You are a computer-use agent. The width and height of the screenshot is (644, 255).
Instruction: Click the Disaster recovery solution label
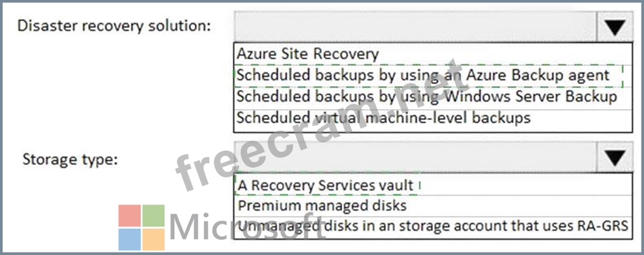pyautogui.click(x=114, y=26)
